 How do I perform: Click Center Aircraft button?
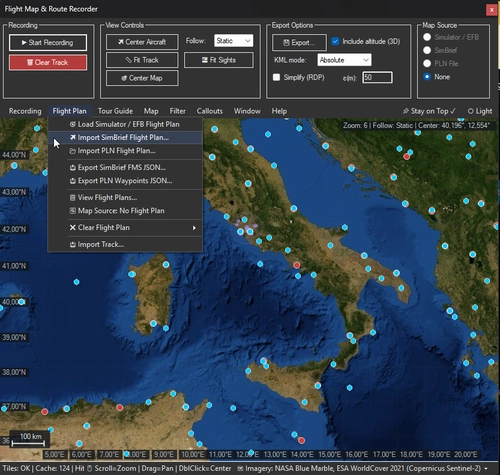(x=142, y=42)
